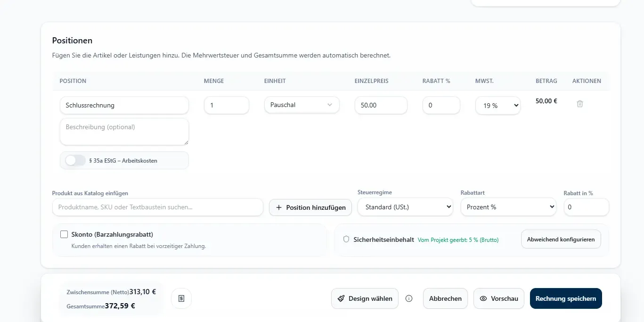This screenshot has width=644, height=322.
Task: Open Design wählen
Action: click(365, 298)
